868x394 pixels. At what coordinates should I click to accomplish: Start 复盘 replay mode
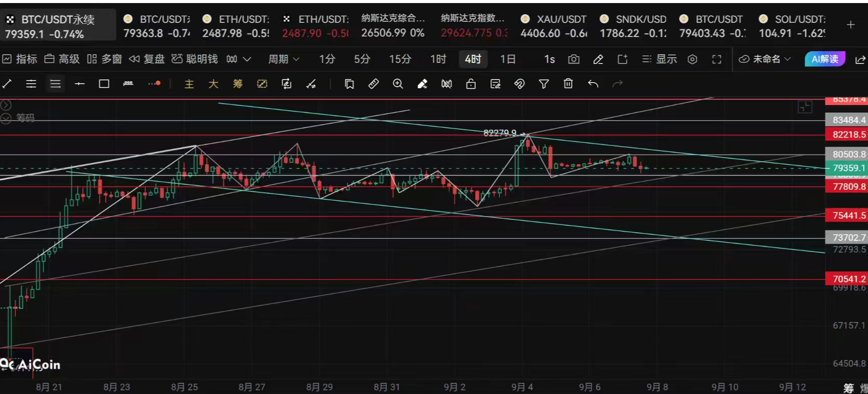click(146, 59)
